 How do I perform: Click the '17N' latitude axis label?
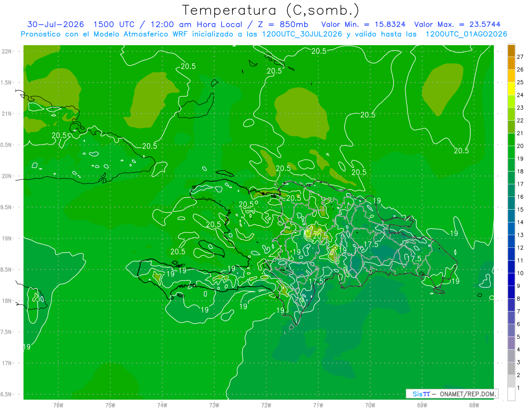[7, 363]
